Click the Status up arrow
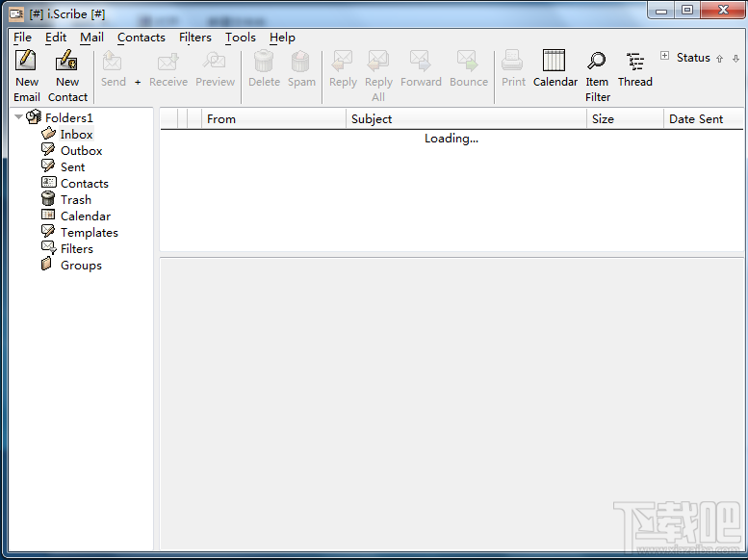Screen dimensions: 748x560 tap(719, 59)
